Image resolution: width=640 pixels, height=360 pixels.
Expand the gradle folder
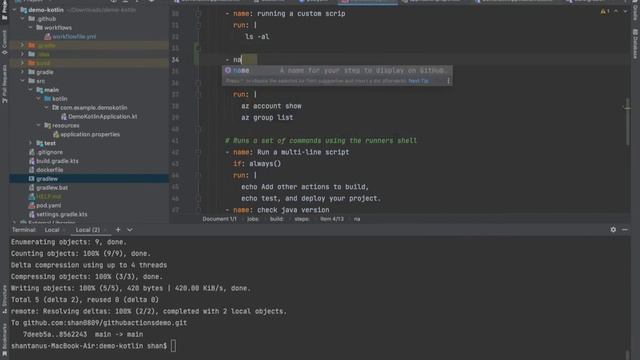[23, 72]
